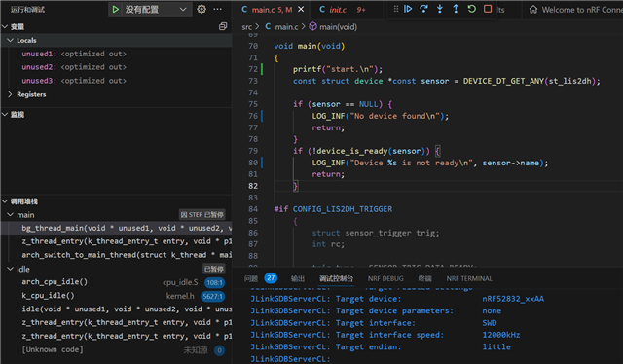Viewport: 623px width, 364px height.
Task: Open the NRF TERMINAL panel tab
Action: click(x=469, y=278)
